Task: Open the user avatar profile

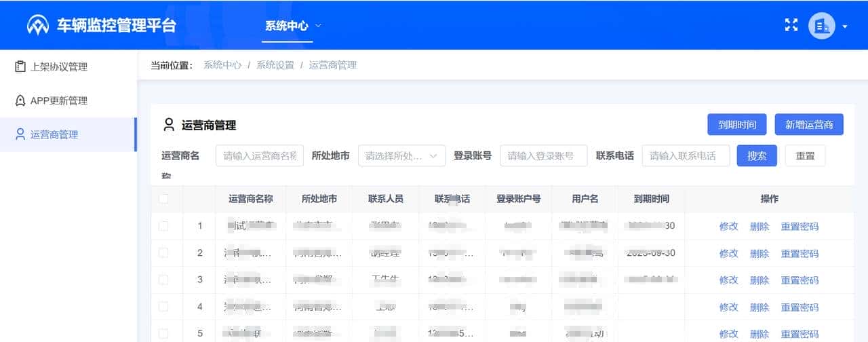Action: click(x=821, y=26)
